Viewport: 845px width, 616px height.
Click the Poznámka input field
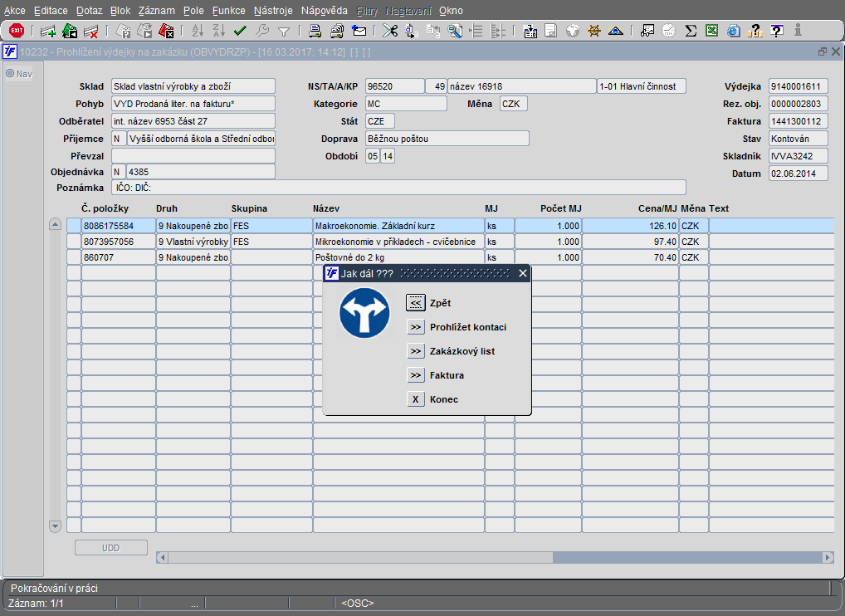tap(398, 188)
